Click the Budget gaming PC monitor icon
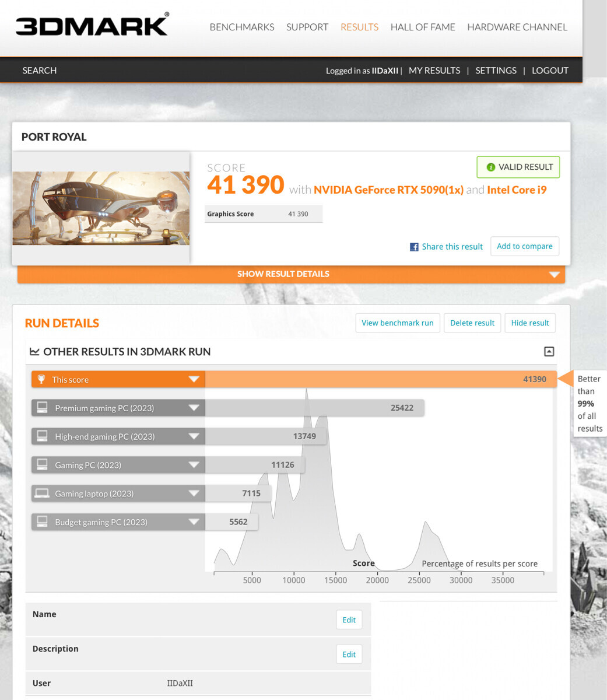 (42, 522)
